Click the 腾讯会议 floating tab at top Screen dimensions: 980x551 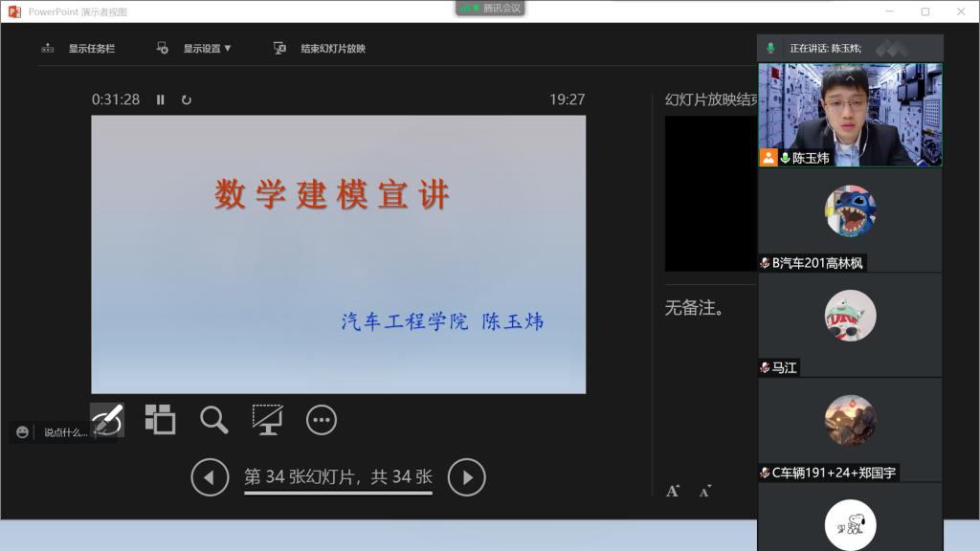coord(490,9)
